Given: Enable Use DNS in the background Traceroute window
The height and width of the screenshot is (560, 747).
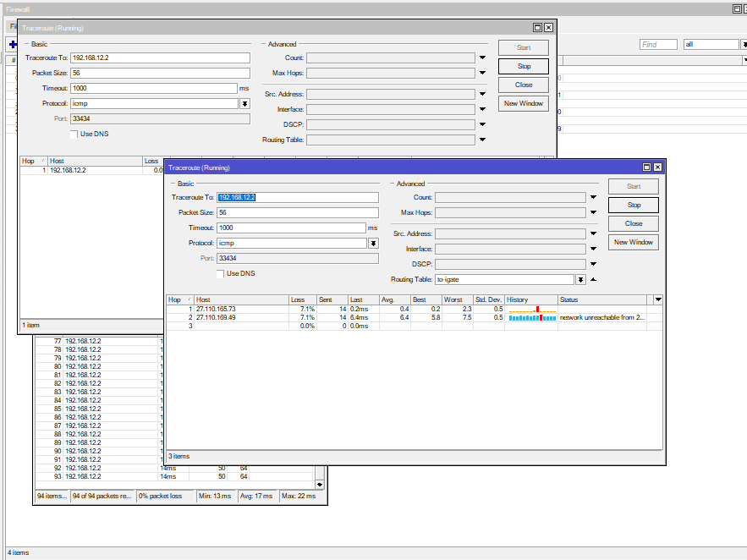Looking at the screenshot, I should (74, 134).
